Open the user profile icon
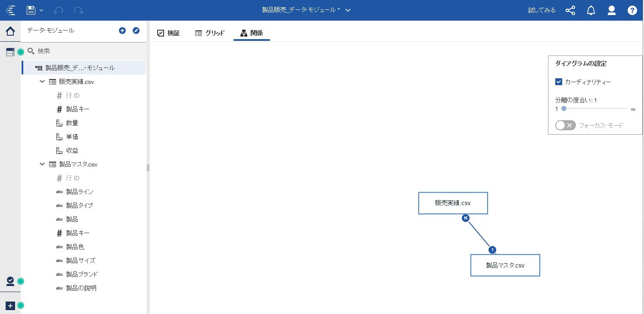 (612, 10)
